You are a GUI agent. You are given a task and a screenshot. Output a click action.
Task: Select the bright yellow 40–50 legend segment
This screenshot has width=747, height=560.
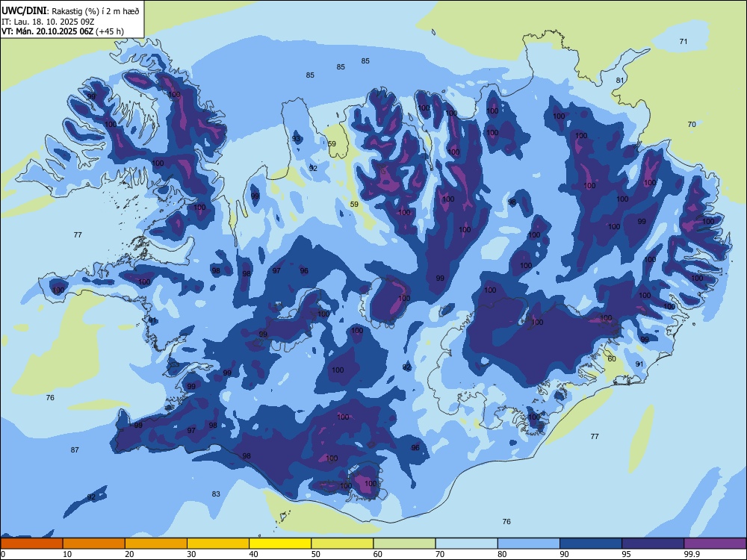[x=280, y=544]
